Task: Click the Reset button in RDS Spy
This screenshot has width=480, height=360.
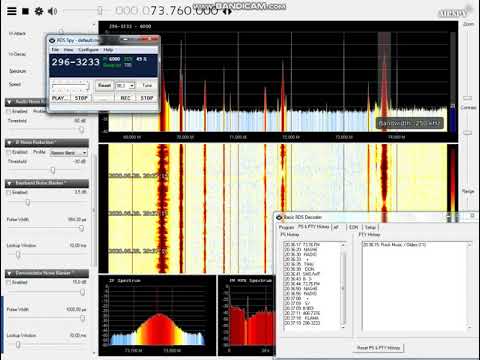Action: tap(104, 86)
